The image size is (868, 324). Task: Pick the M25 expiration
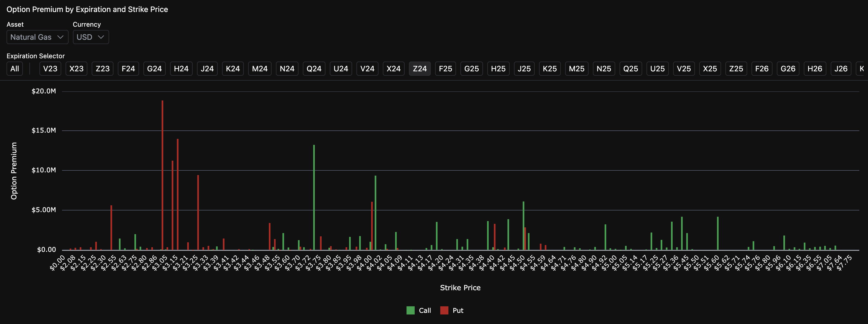(x=577, y=69)
